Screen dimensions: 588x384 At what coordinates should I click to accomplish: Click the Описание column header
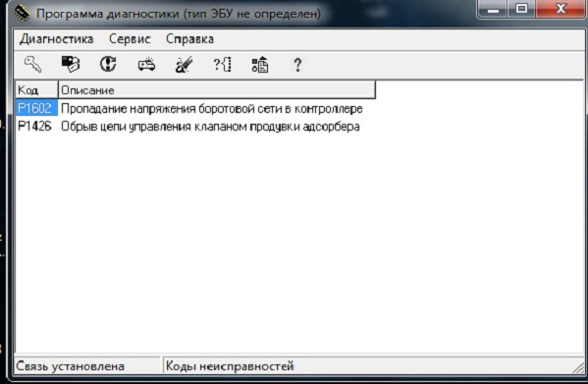click(x=217, y=90)
